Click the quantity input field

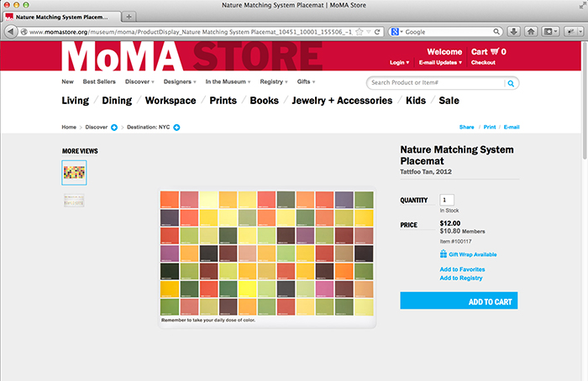[447, 200]
